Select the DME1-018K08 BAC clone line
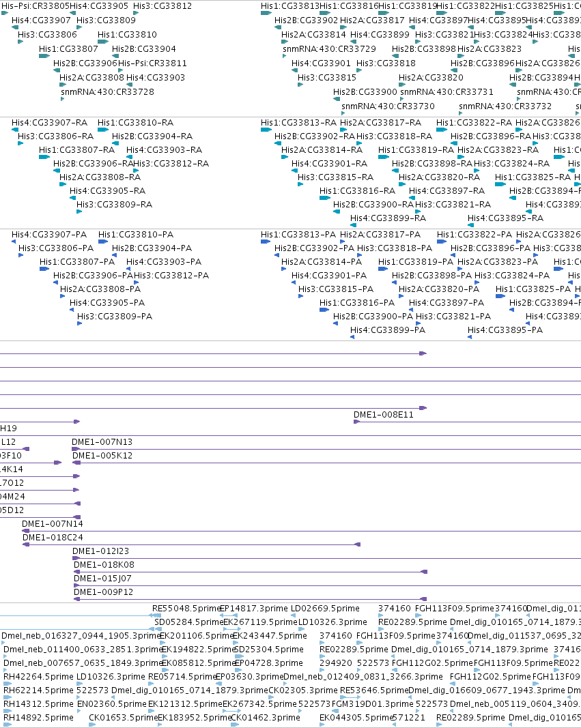The width and height of the screenshot is (581, 728). click(251, 572)
